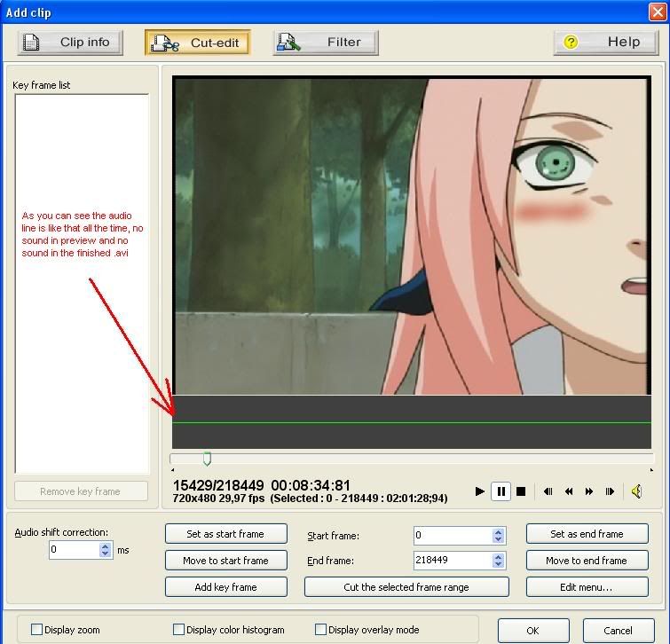Enable Display zoom checkbox
This screenshot has height=644, width=670.
[36, 629]
